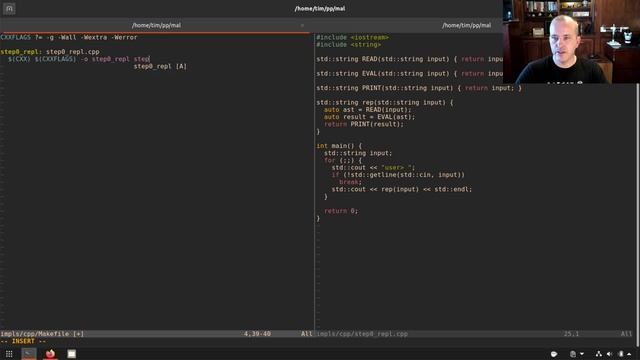The height and width of the screenshot is (360, 640).
Task: Click the CXXFLAGS variable line in Makefile
Action: pyautogui.click(x=69, y=37)
